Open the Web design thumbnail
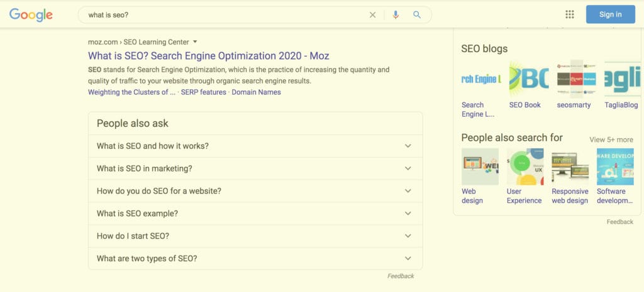 [480, 166]
